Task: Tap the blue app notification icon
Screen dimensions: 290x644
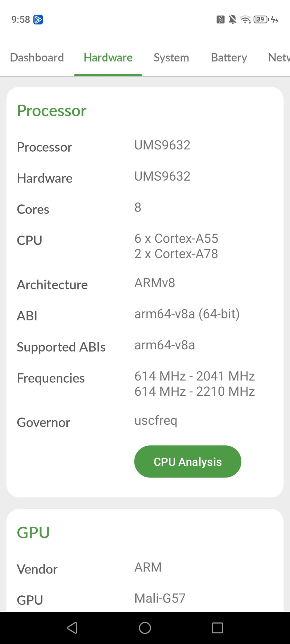Action: point(38,20)
